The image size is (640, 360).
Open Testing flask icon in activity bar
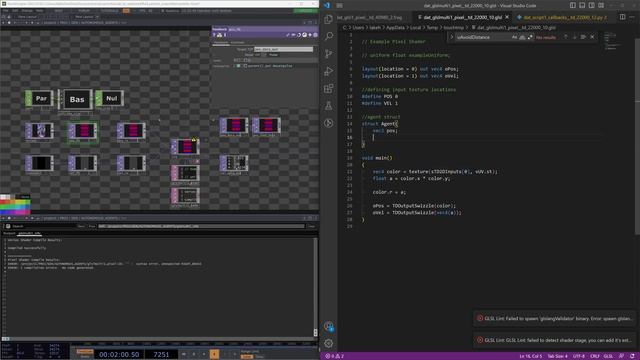[329, 106]
